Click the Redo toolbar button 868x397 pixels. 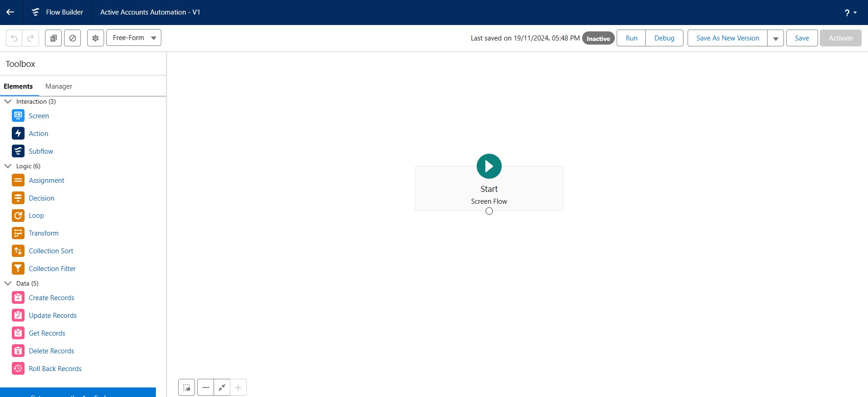[x=30, y=38]
